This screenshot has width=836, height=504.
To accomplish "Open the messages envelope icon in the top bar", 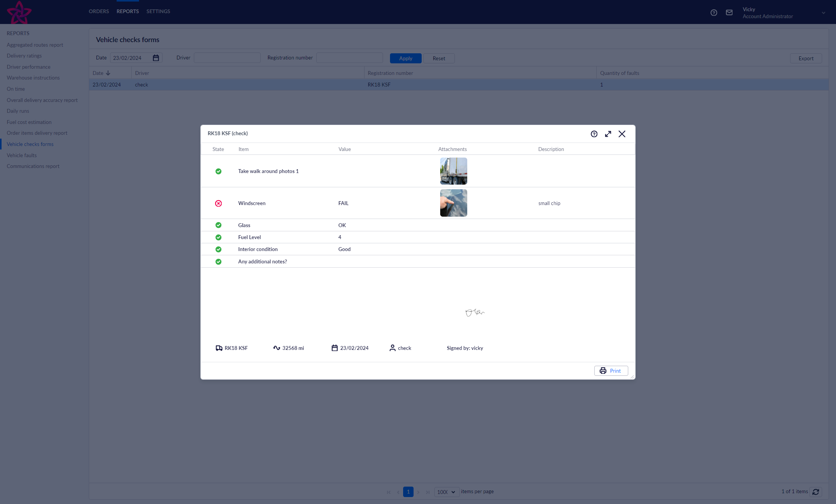I will click(x=729, y=13).
